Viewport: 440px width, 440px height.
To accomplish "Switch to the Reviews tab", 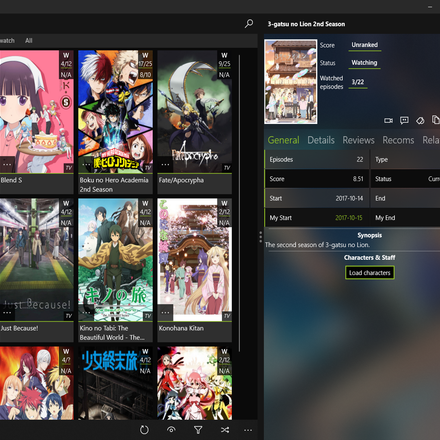I will (x=358, y=140).
